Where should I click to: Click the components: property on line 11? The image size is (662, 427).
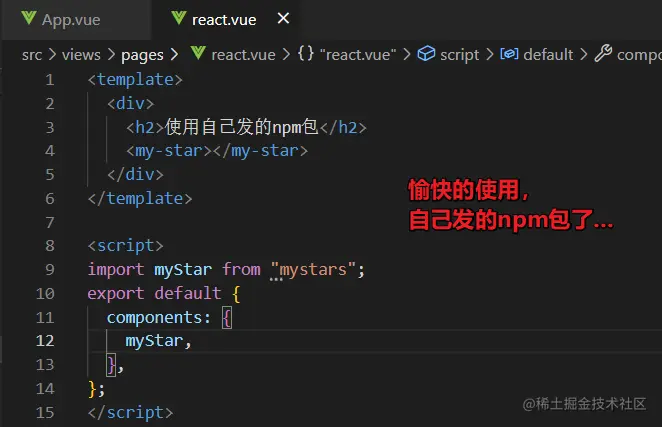(x=159, y=317)
